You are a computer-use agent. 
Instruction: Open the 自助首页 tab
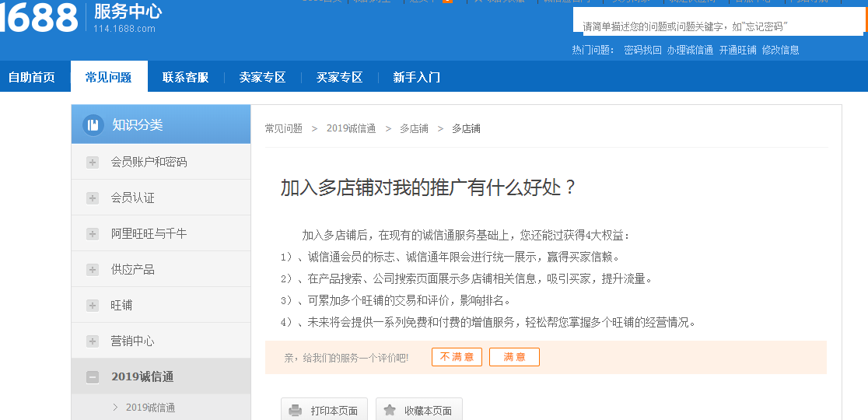(32, 78)
